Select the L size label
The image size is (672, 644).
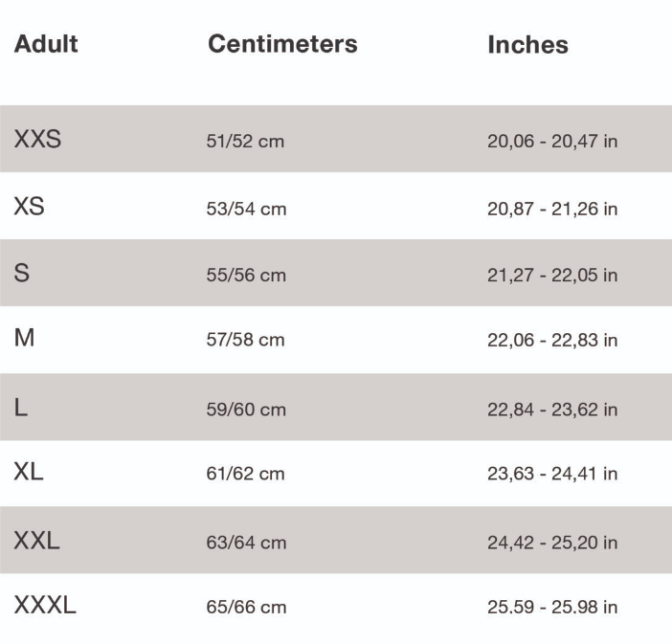point(21,408)
